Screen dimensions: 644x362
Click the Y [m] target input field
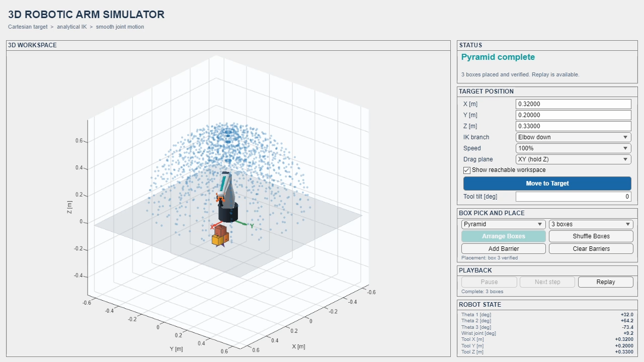574,115
